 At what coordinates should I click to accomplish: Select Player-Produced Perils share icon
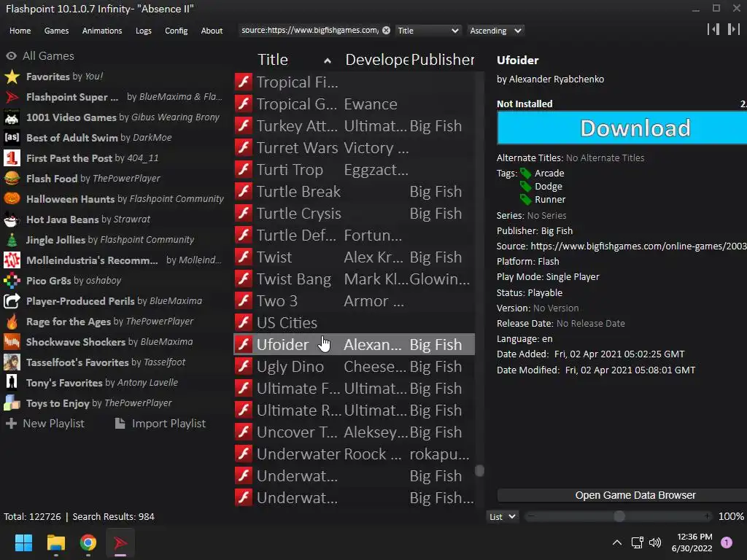click(12, 301)
